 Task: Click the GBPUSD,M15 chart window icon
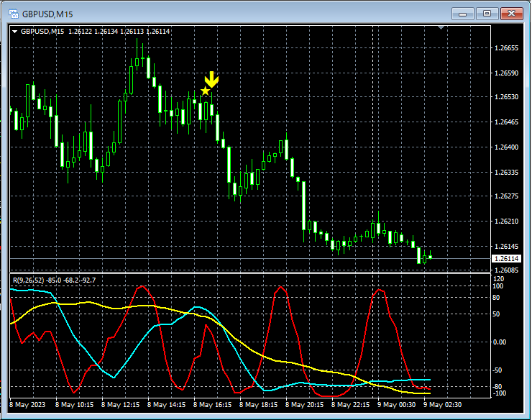[14, 14]
